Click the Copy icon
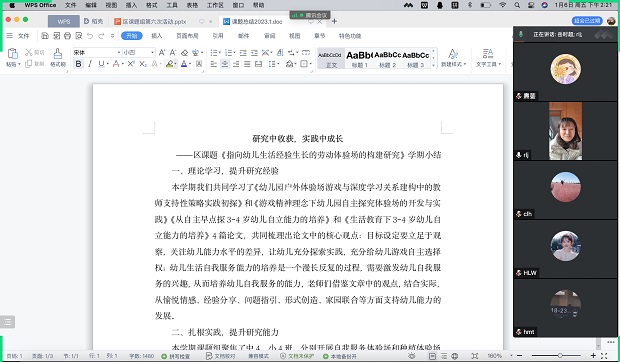Image resolution: width=620 pixels, height=362 pixels. click(28, 64)
